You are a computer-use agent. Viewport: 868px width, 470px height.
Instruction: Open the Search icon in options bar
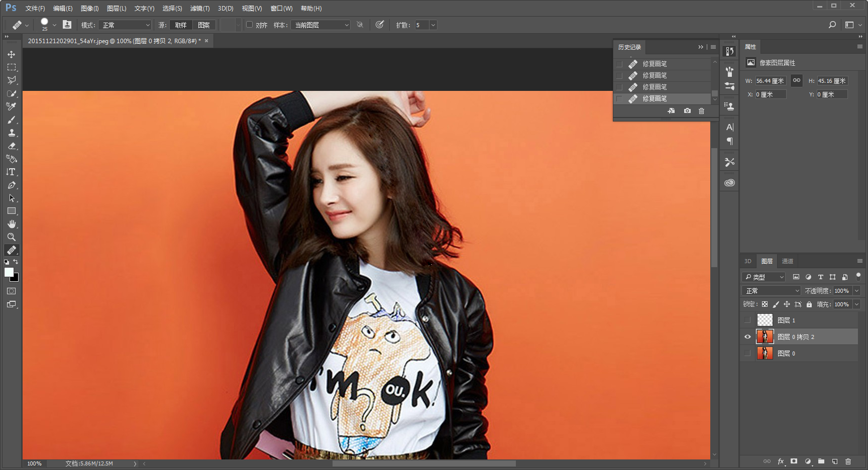coord(832,25)
